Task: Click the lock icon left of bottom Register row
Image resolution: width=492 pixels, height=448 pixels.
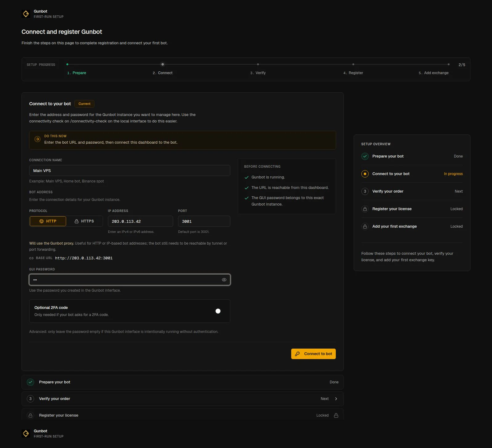Action: pos(30,415)
